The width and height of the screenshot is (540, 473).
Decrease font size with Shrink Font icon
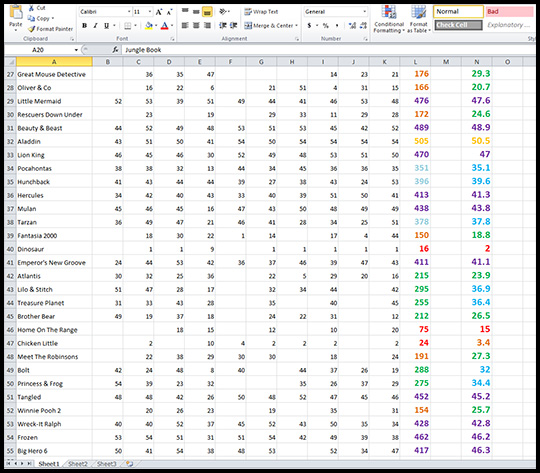pos(169,12)
